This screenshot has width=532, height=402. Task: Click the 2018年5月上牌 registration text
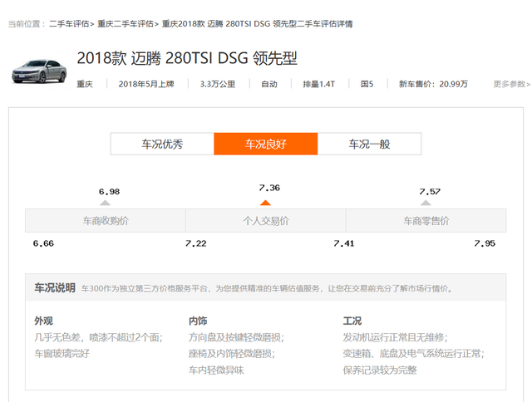pyautogui.click(x=146, y=84)
